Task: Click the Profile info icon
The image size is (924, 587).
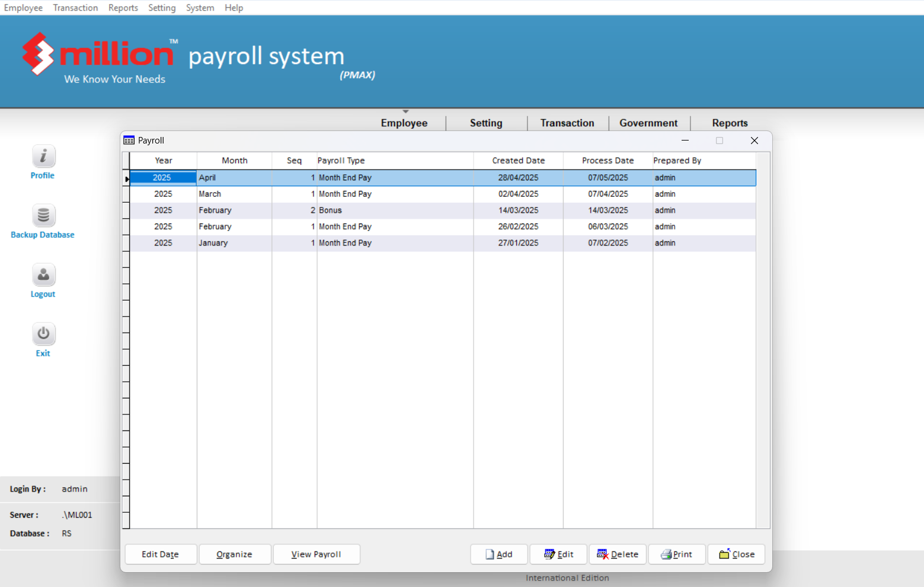Action: pos(43,157)
